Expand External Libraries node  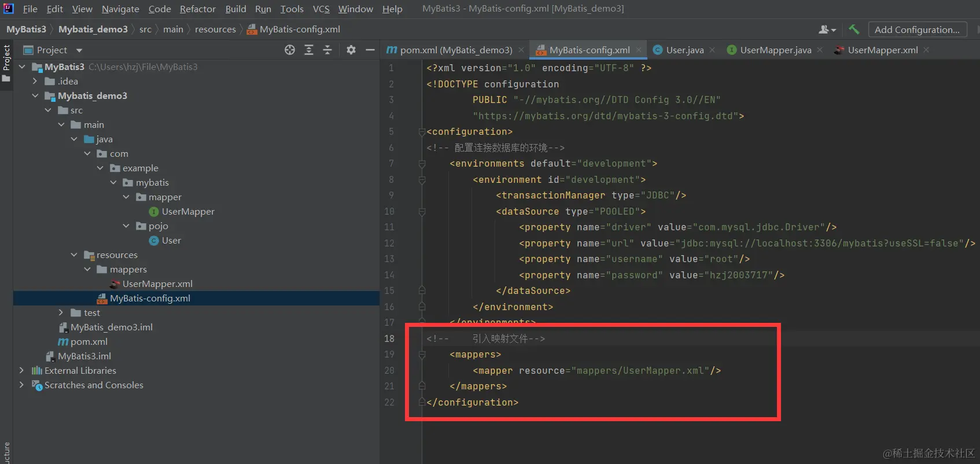coord(22,371)
